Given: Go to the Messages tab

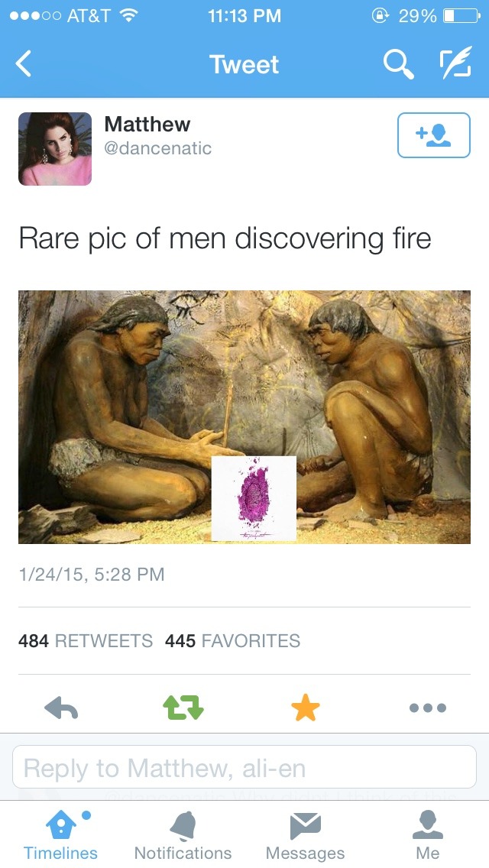Looking at the screenshot, I should pyautogui.click(x=305, y=836).
